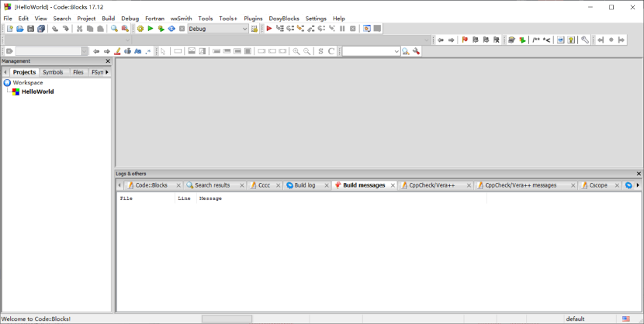This screenshot has width=644, height=324.
Task: Click the Show select target dialog icon
Action: [254, 29]
